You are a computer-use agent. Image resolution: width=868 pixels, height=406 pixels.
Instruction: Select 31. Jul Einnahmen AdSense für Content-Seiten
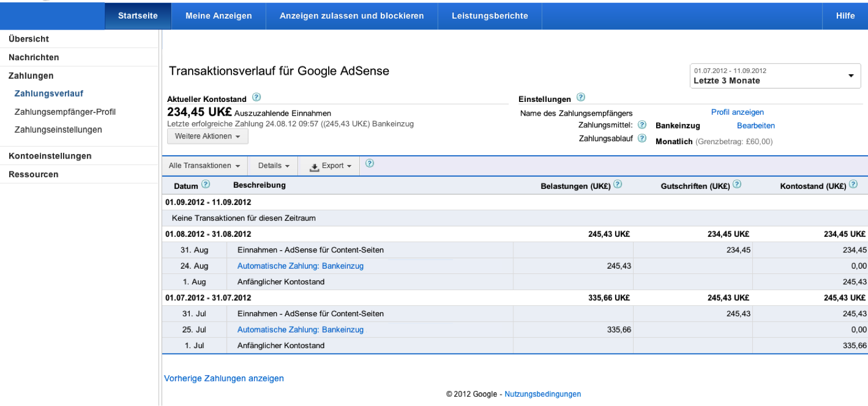coord(311,314)
